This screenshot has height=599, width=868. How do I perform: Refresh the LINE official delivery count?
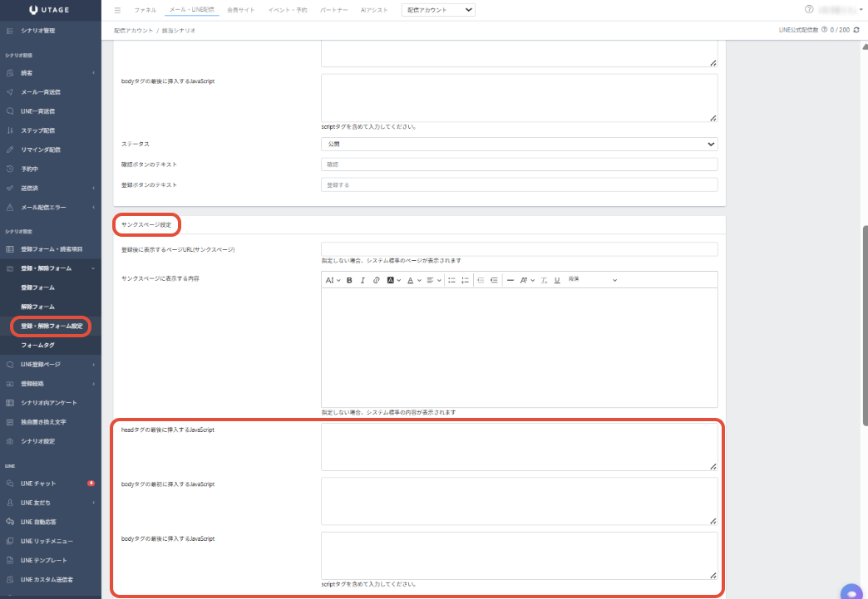pyautogui.click(x=856, y=30)
